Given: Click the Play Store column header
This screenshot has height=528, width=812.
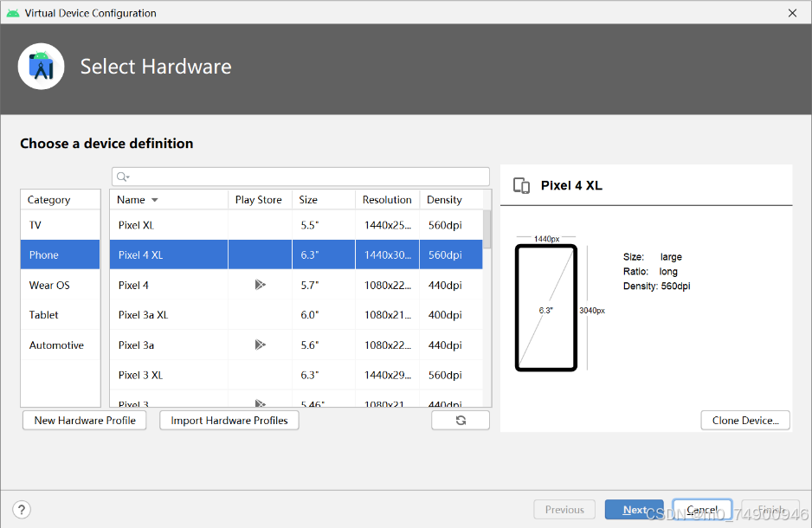Looking at the screenshot, I should pyautogui.click(x=260, y=200).
